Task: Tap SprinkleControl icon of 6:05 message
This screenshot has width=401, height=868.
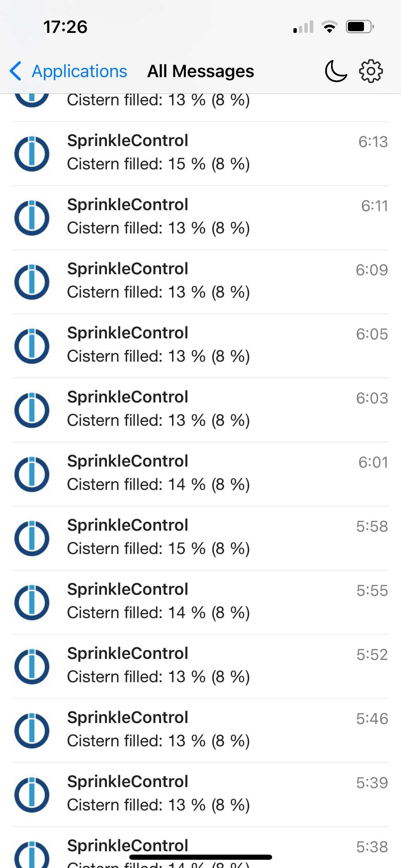Action: coord(32,346)
